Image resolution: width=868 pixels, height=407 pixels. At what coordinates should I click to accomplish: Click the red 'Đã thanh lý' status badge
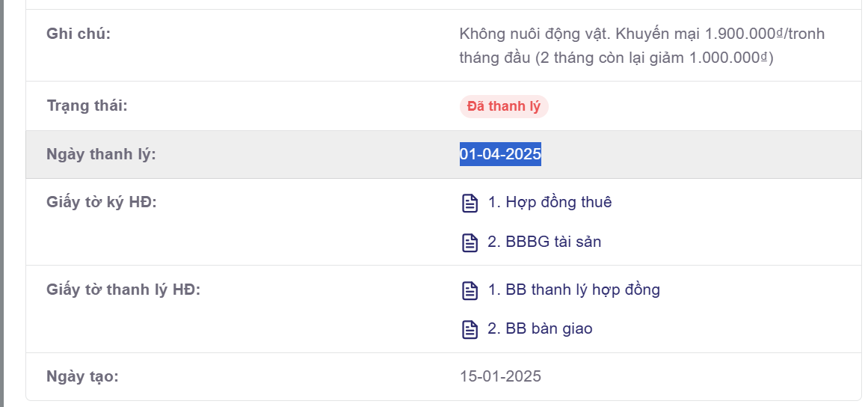[503, 106]
